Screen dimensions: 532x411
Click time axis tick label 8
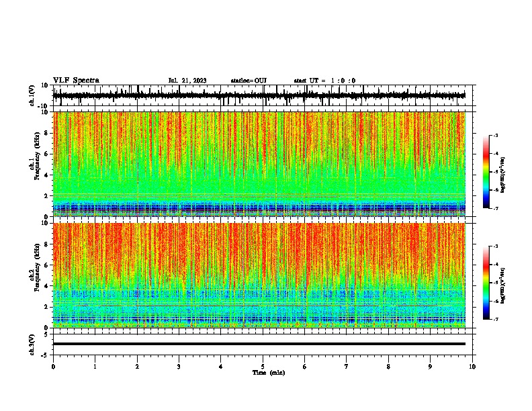click(388, 367)
